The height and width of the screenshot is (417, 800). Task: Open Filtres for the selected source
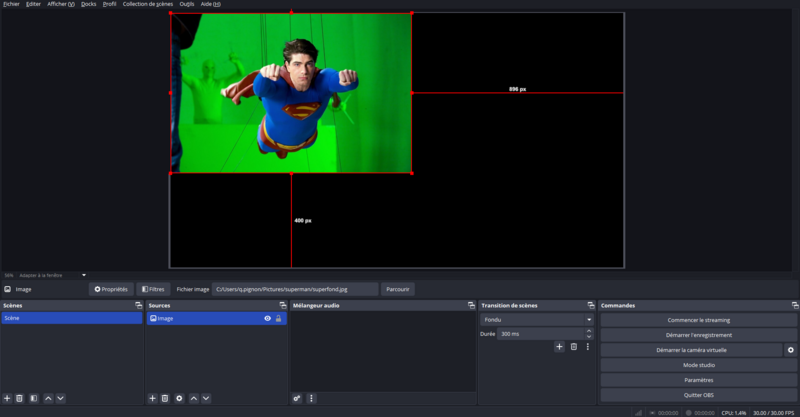tap(153, 289)
